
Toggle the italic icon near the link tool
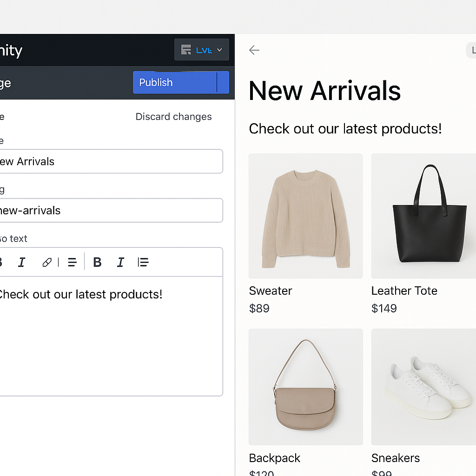(21, 262)
